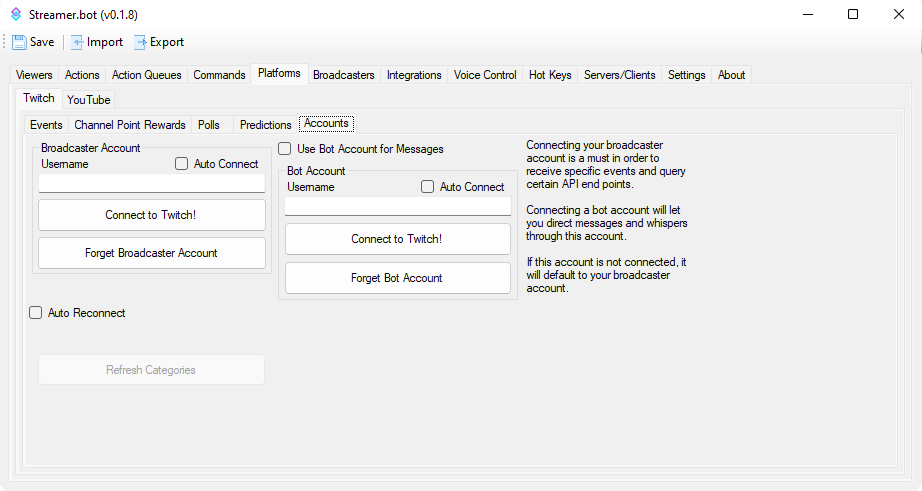Click the Import arrow icon

pos(77,42)
